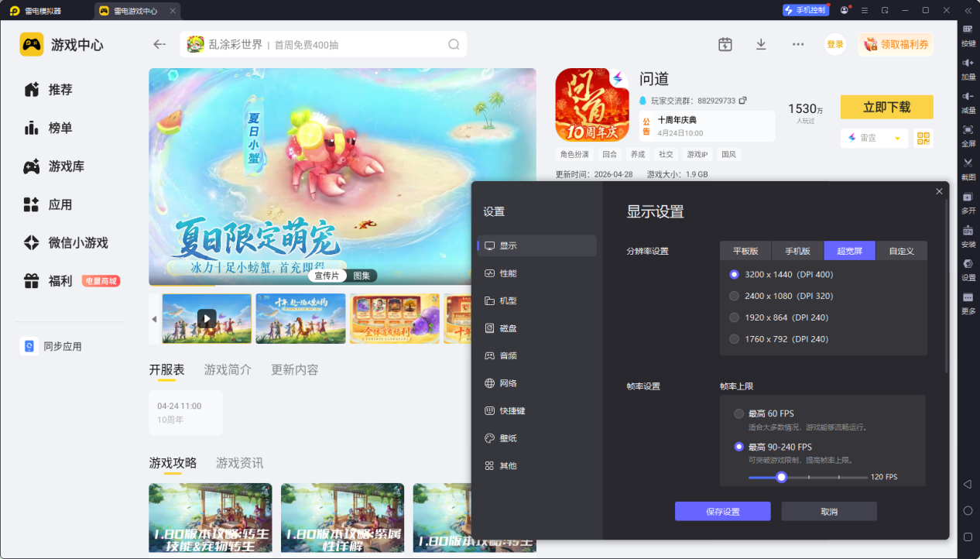980x559 pixels.
Task: Collapse the right sidebar with double-arrow icon
Action: click(968, 10)
